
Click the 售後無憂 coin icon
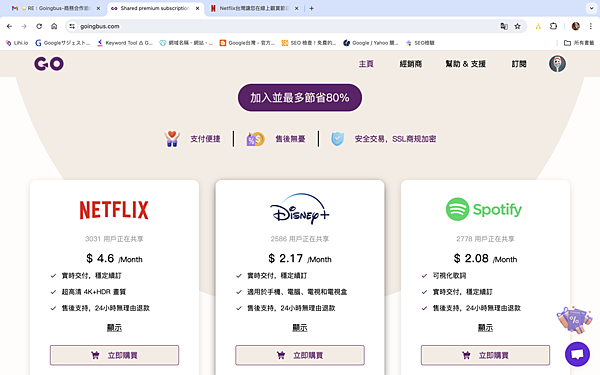(x=255, y=139)
